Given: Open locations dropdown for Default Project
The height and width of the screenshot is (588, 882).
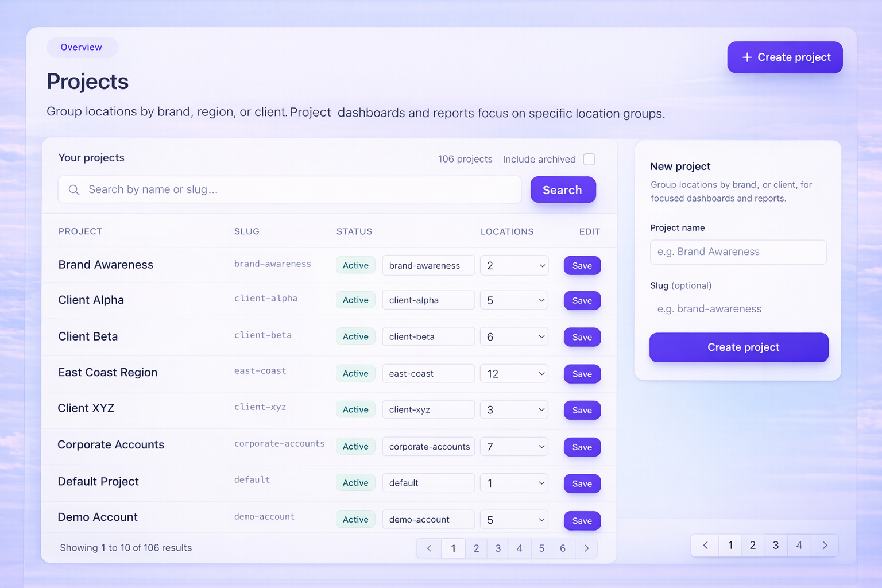Looking at the screenshot, I should click(514, 483).
